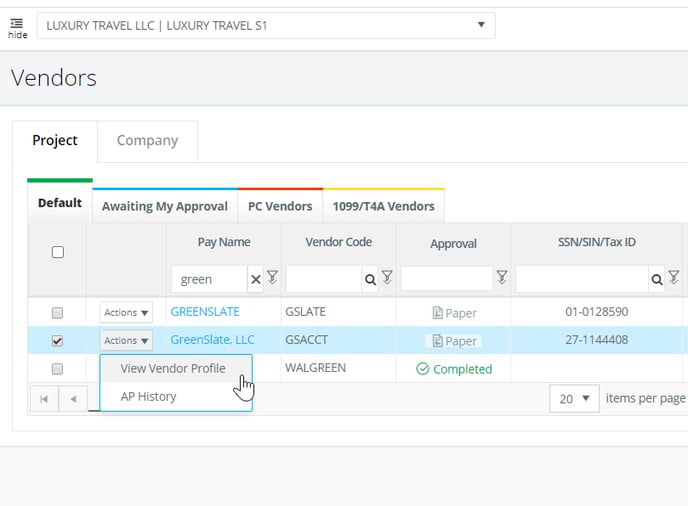Click the SSN/SIN/Tax ID search magnifier icon

pos(656,279)
